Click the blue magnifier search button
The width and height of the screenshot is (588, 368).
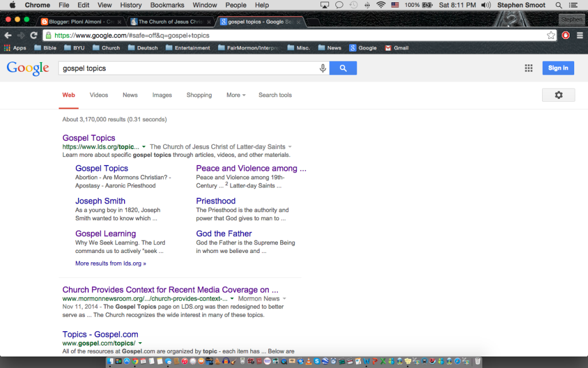click(343, 68)
